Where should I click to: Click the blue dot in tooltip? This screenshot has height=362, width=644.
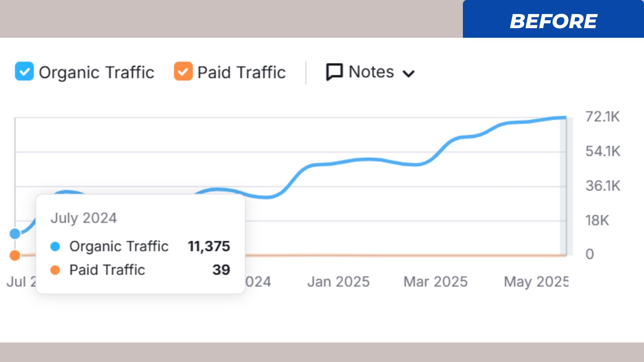coord(55,246)
